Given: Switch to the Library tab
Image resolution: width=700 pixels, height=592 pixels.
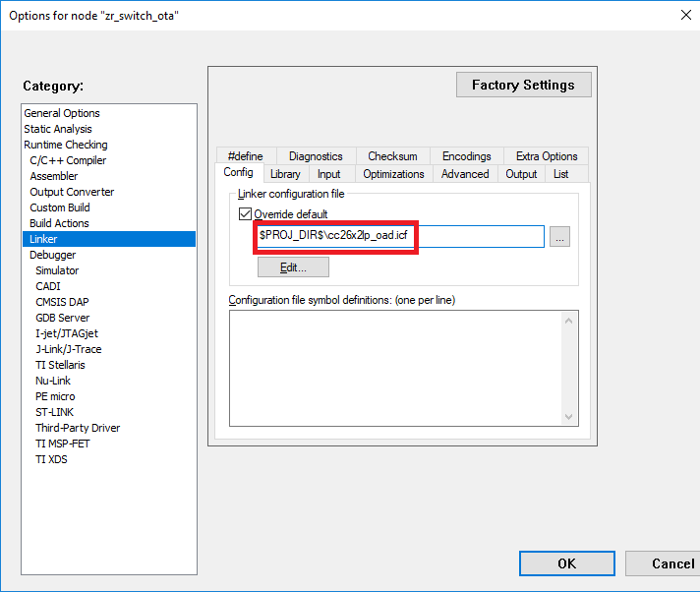Looking at the screenshot, I should click(x=285, y=174).
